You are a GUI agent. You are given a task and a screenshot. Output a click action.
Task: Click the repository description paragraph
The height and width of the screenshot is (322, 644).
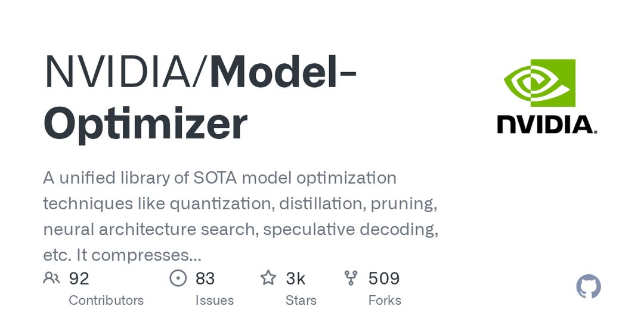(241, 216)
